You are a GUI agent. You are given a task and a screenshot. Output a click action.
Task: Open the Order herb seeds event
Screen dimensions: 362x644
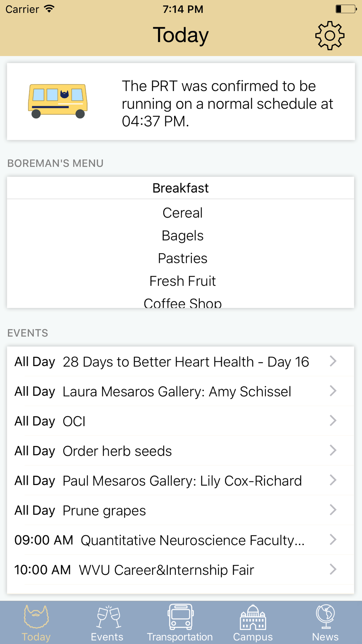(180, 451)
